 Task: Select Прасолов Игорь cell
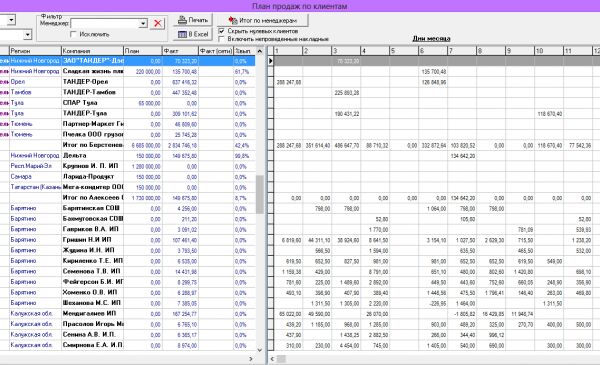tap(92, 324)
